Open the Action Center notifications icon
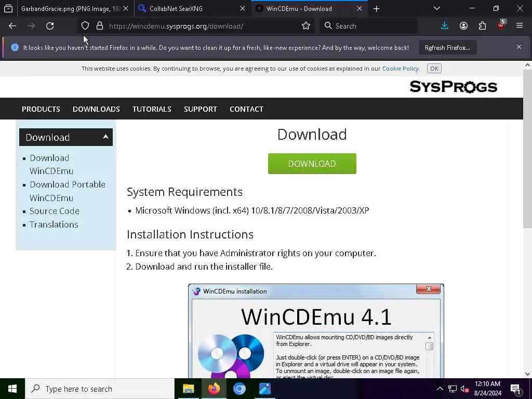This screenshot has width=532, height=399. coord(516,389)
